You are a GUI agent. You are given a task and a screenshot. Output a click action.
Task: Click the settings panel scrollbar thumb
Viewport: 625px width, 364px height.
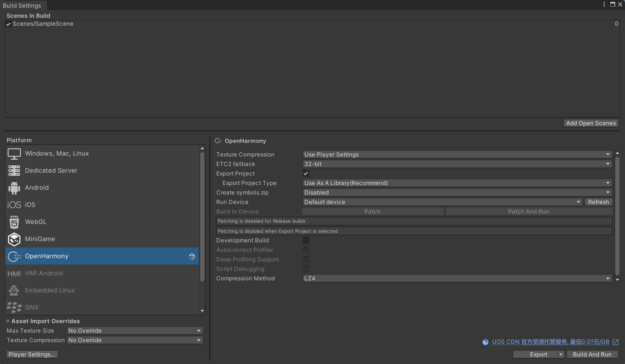click(617, 216)
